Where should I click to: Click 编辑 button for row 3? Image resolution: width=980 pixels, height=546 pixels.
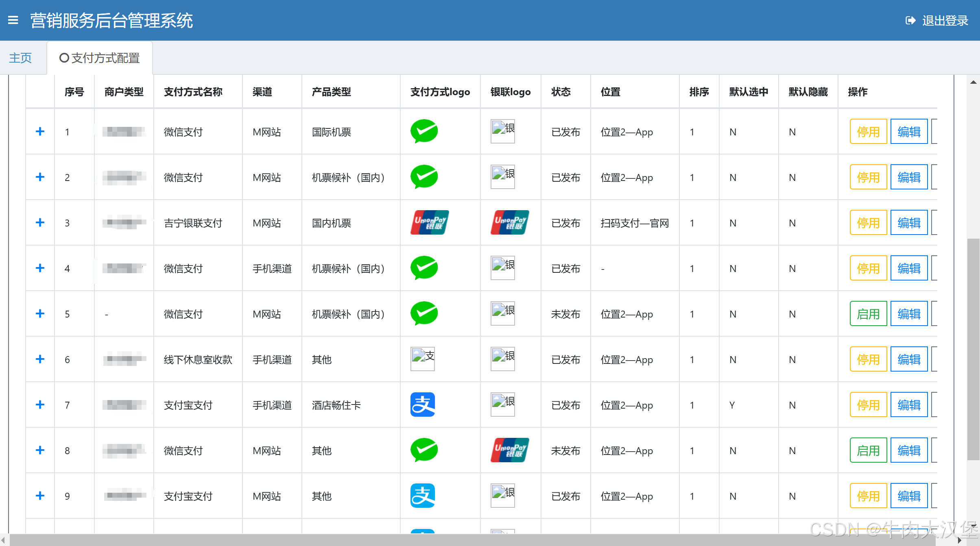coord(909,222)
